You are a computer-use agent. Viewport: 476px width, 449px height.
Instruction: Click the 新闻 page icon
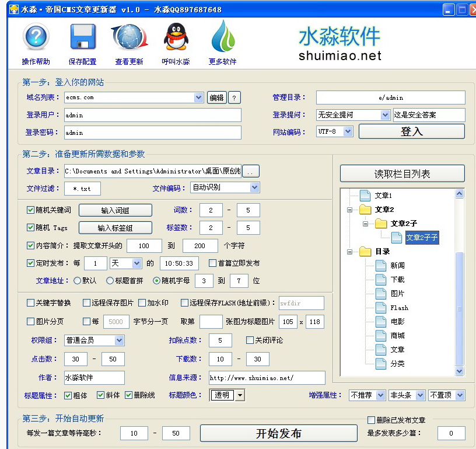click(381, 266)
